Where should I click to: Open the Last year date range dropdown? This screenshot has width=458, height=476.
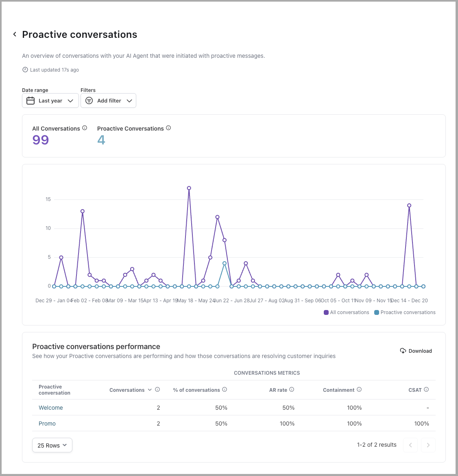(50, 100)
